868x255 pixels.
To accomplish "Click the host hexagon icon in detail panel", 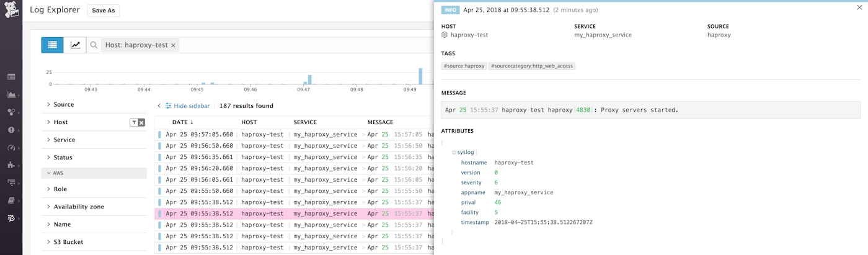I will coord(445,35).
